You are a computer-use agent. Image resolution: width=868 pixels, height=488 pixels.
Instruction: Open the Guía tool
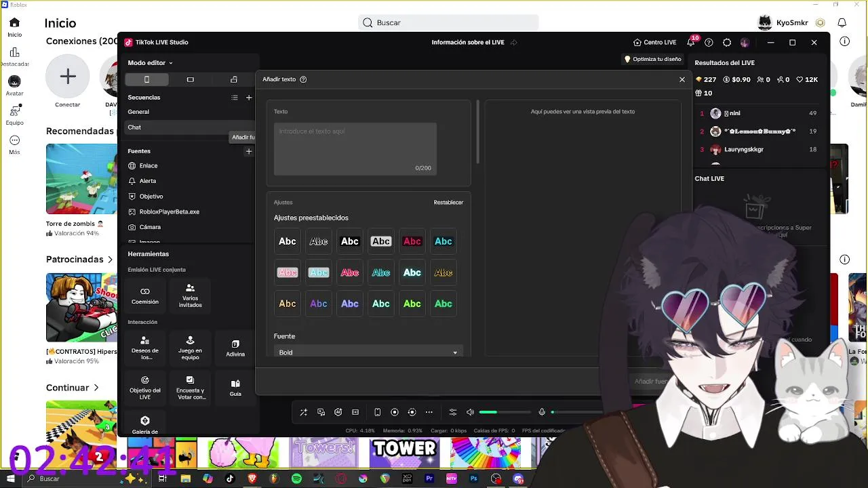[235, 388]
